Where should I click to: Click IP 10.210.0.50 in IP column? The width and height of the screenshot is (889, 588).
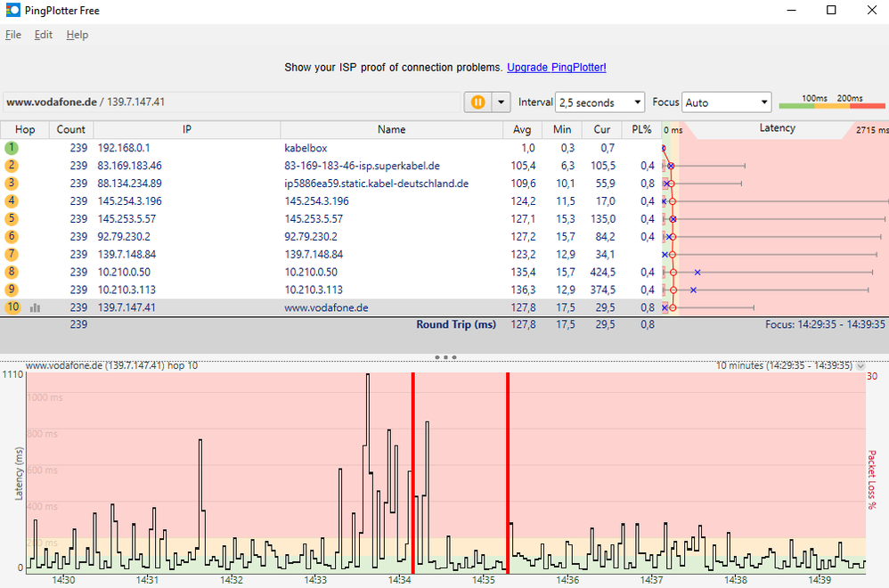(124, 272)
